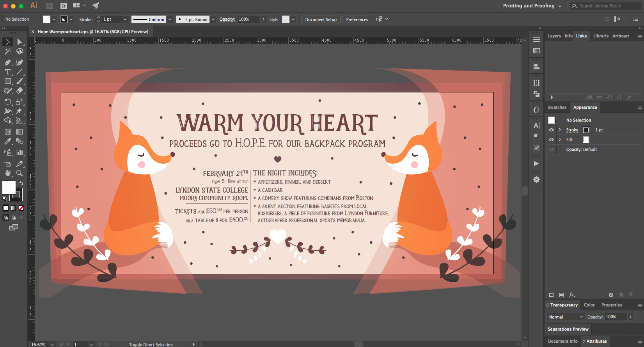The image size is (644, 347).
Task: Toggle visibility of the Fill attribute
Action: [551, 140]
